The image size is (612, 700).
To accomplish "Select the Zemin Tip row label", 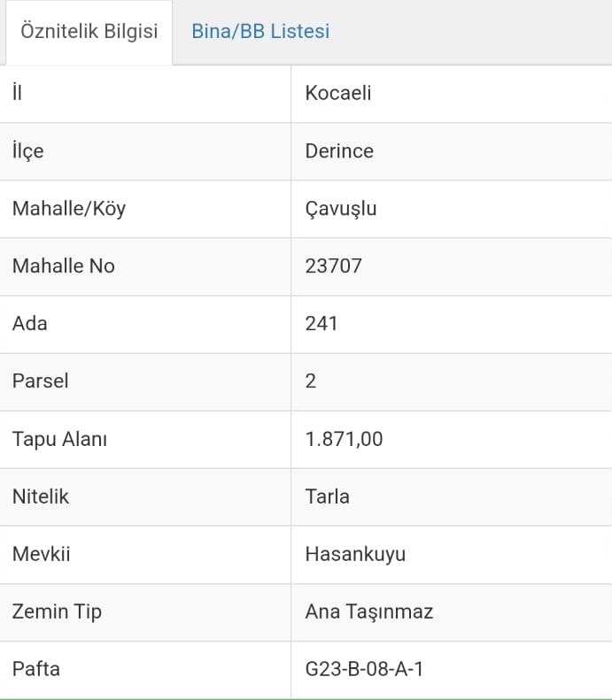I will point(57,612).
